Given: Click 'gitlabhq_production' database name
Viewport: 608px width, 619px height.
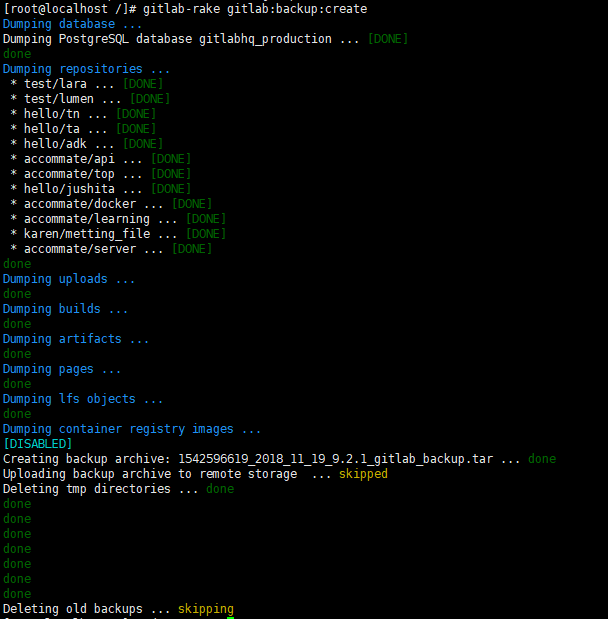Looking at the screenshot, I should pyautogui.click(x=265, y=39).
